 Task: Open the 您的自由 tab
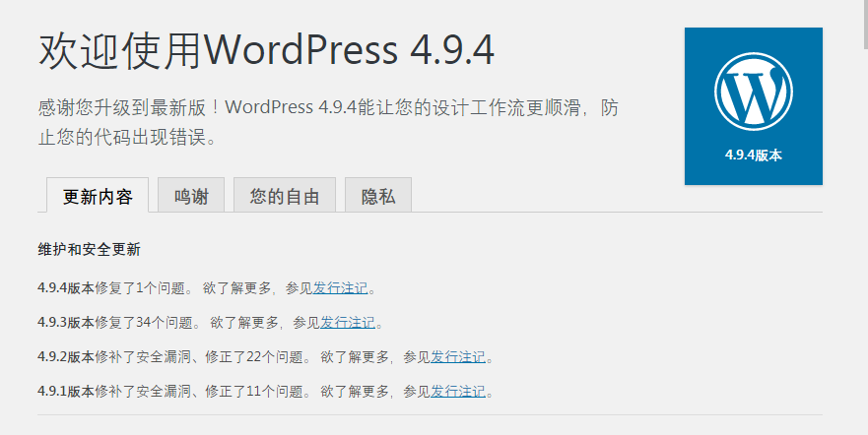point(285,195)
